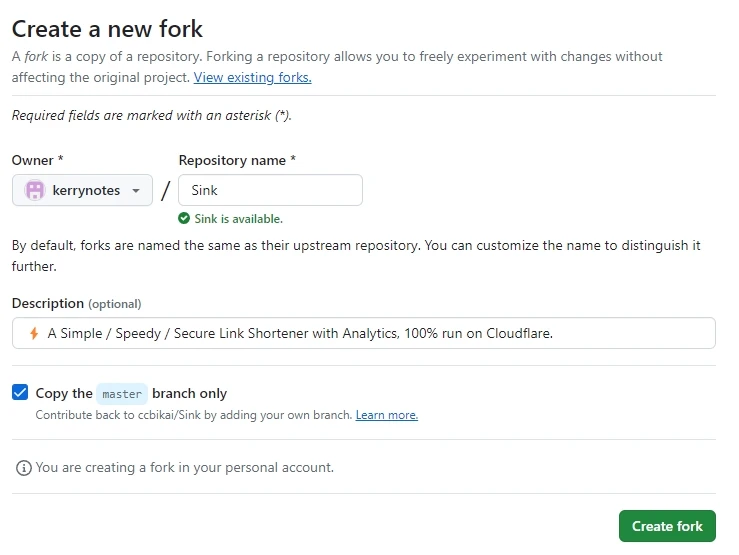
Task: Click the info icon beside personal account notice
Action: (x=24, y=468)
